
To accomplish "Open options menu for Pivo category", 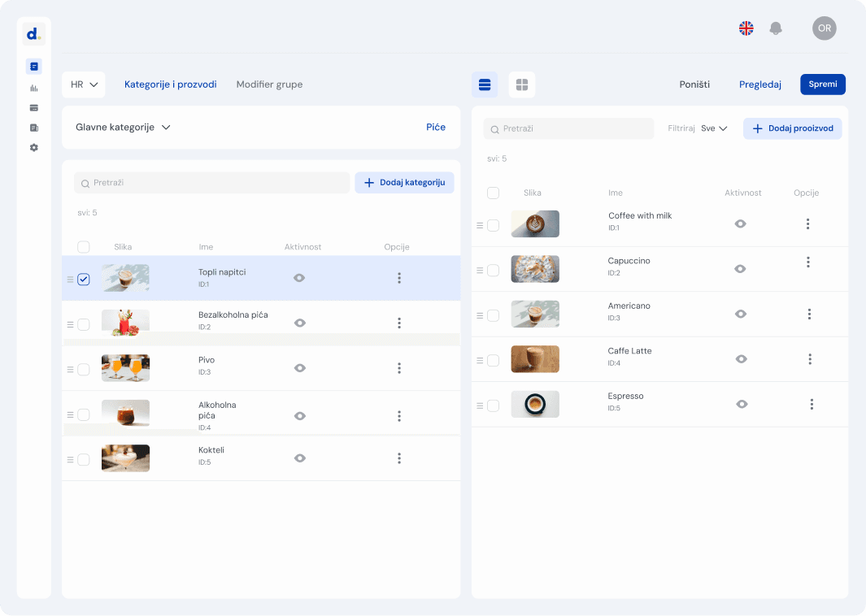I will click(x=399, y=368).
